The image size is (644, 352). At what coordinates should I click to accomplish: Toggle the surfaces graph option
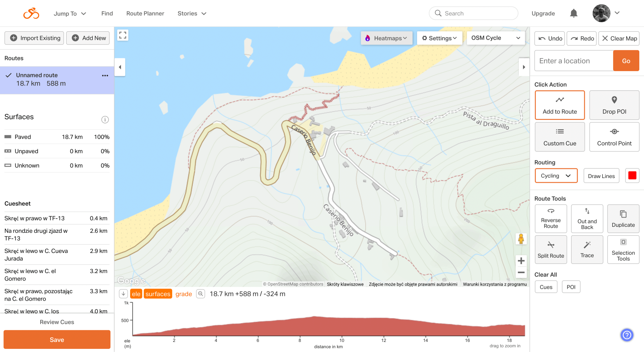(158, 294)
